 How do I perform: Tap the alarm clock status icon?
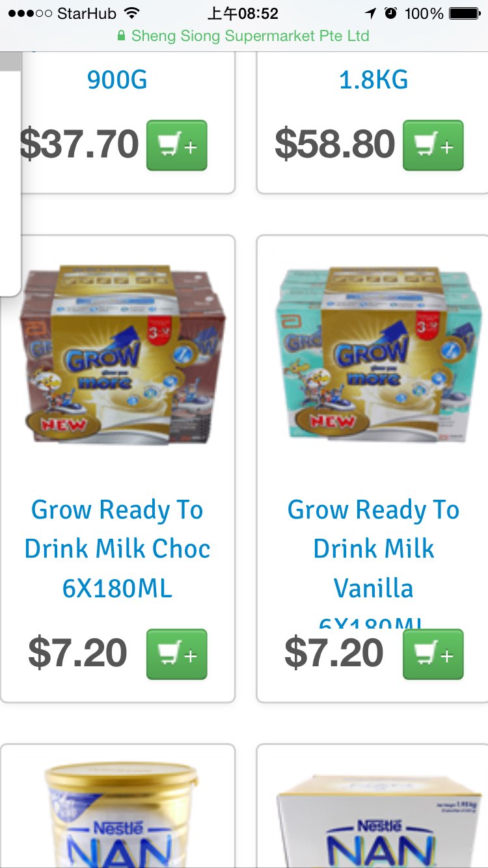tap(390, 13)
